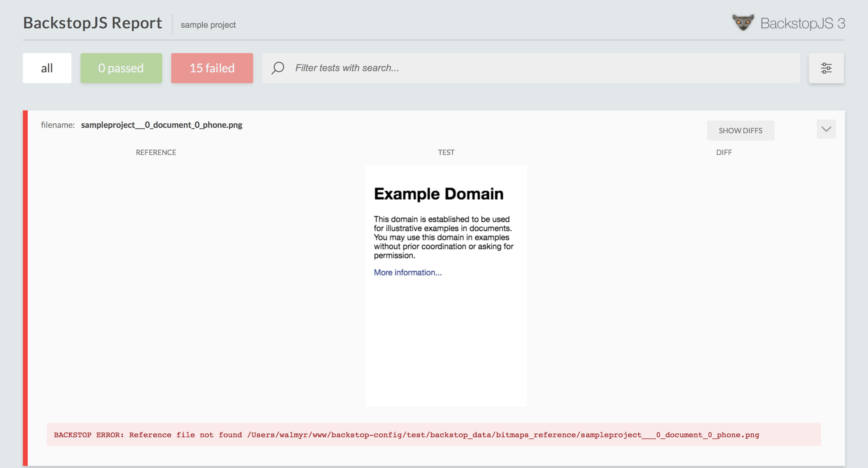The width and height of the screenshot is (868, 468).
Task: Select the 'all' tab filter
Action: pyautogui.click(x=46, y=68)
